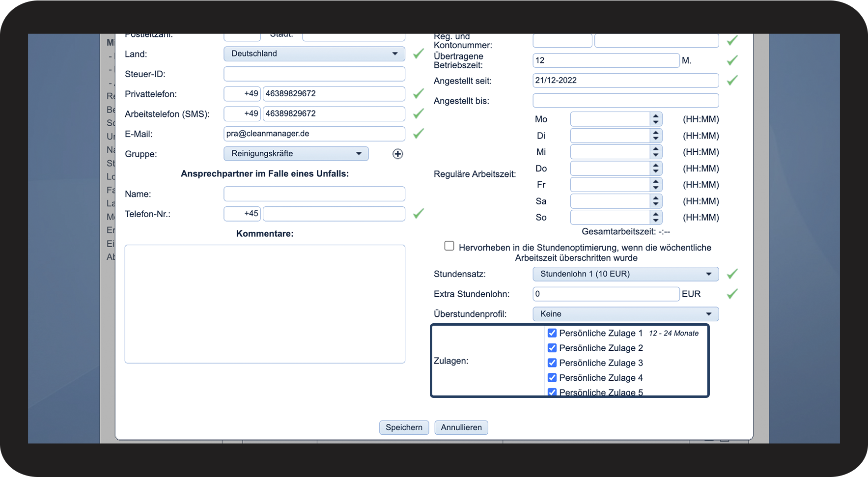868x477 pixels.
Task: Click the green checkmark beside E-Mail
Action: pos(418,134)
